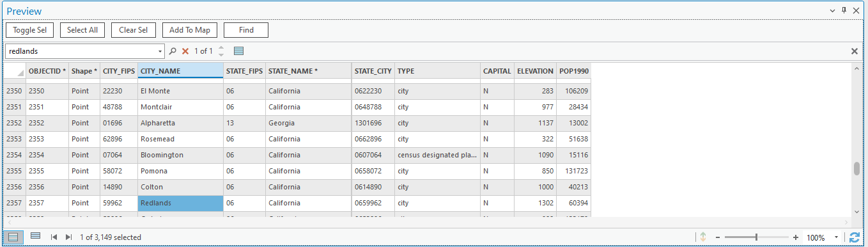Click population value 131723
Screen dimensions: 868x247
[573, 171]
